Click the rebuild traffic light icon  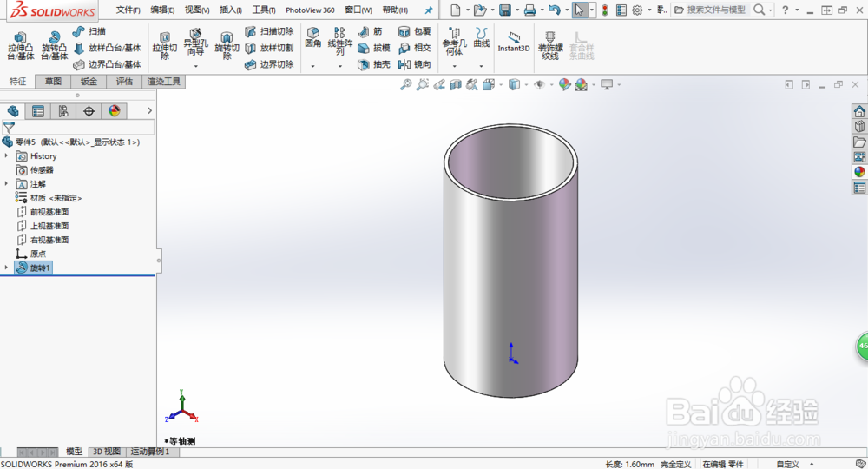[606, 10]
